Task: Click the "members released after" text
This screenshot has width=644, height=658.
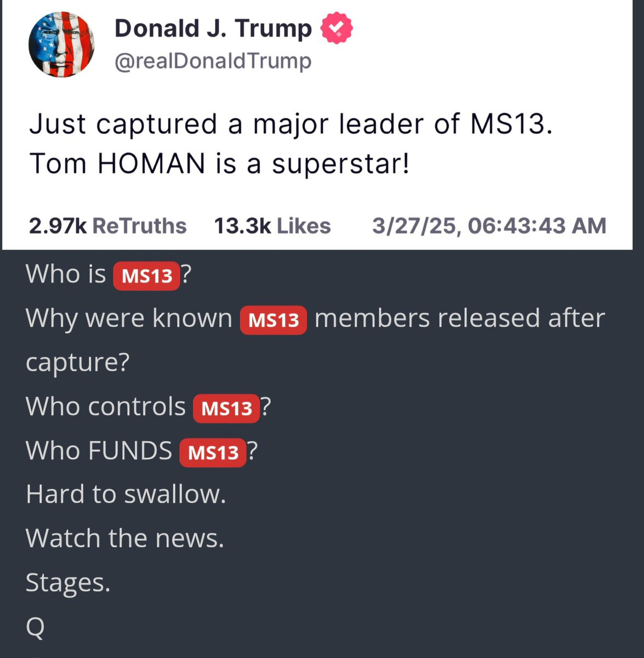Action: pos(459,318)
